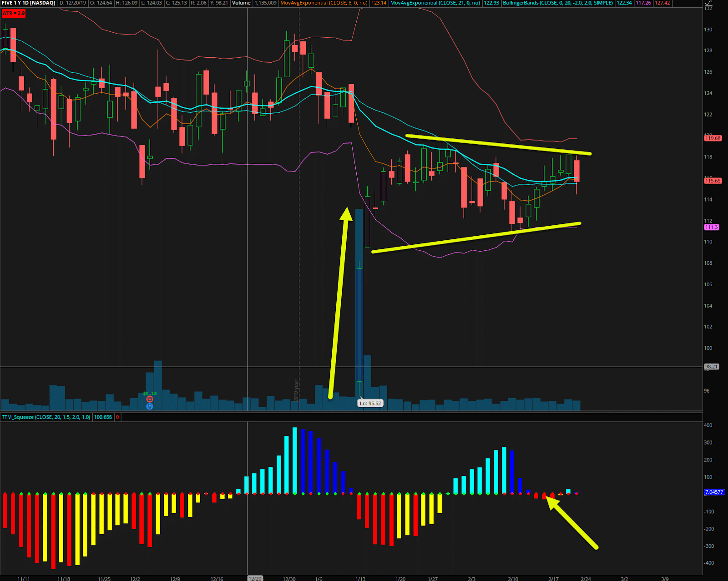Click the 119.68 upper band price tag
This screenshot has width=728, height=581.
(713, 138)
